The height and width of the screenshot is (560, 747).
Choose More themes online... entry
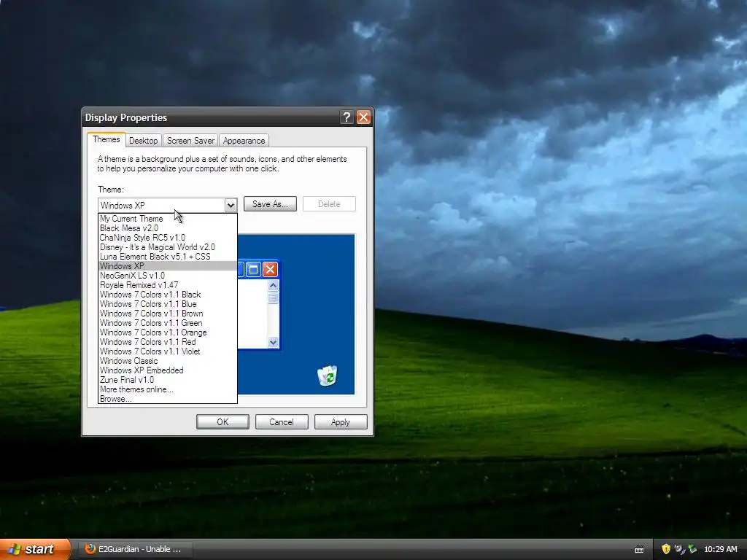(167, 389)
